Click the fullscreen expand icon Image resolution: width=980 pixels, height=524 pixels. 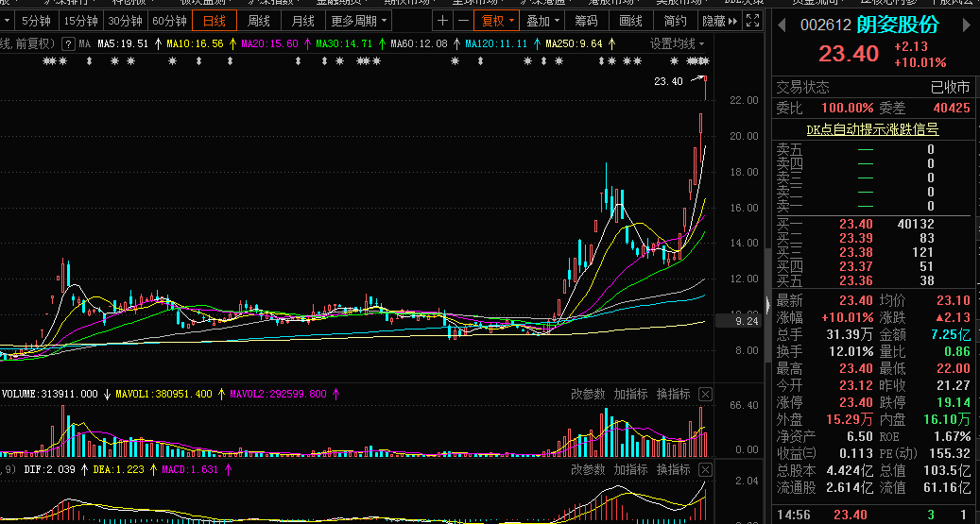click(x=754, y=21)
